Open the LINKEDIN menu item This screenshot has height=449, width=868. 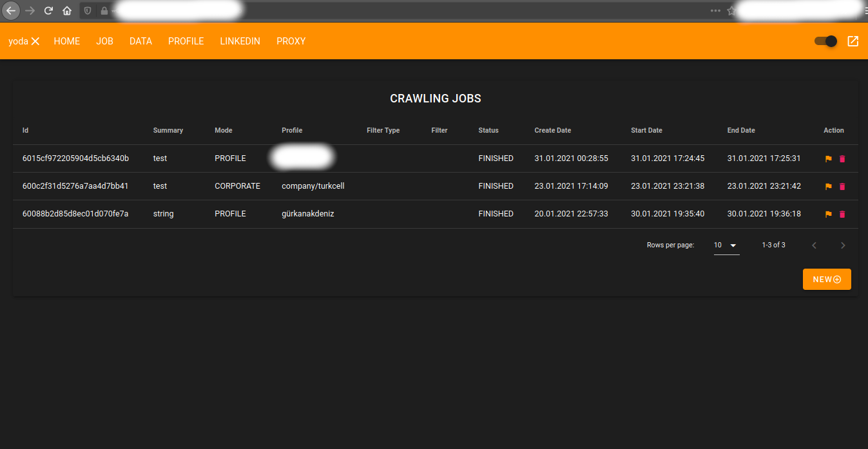point(240,41)
